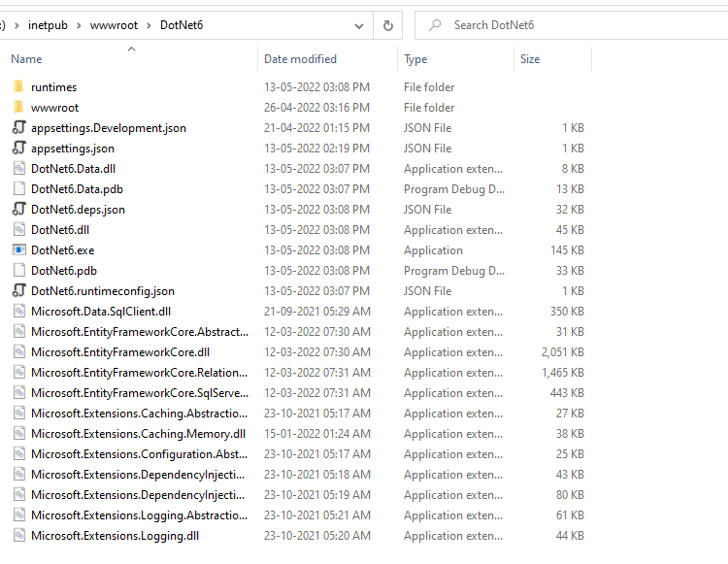
Task: Click the appsettings.json file icon
Action: coord(18,149)
